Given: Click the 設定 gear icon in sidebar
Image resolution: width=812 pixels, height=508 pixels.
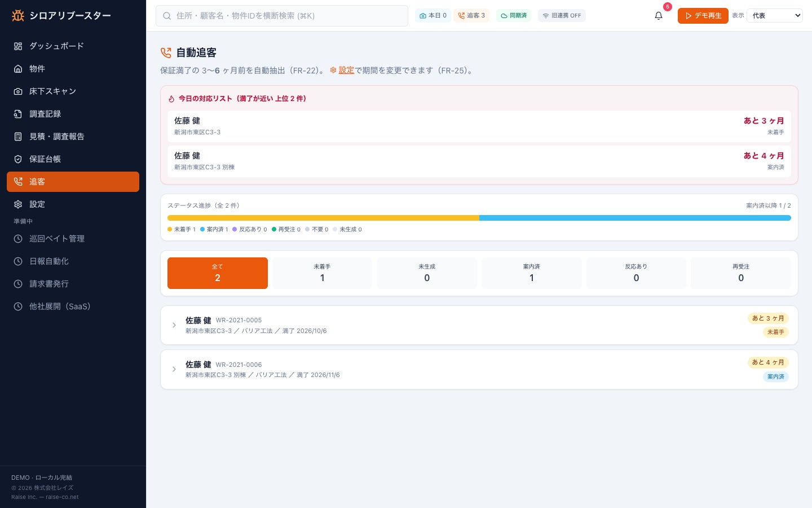Looking at the screenshot, I should pos(18,204).
